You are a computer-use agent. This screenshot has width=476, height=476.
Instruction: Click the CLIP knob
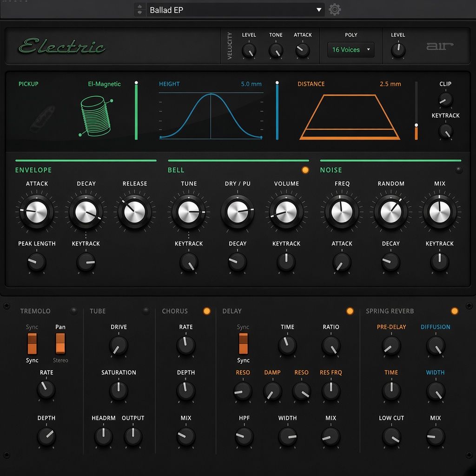pos(445,100)
